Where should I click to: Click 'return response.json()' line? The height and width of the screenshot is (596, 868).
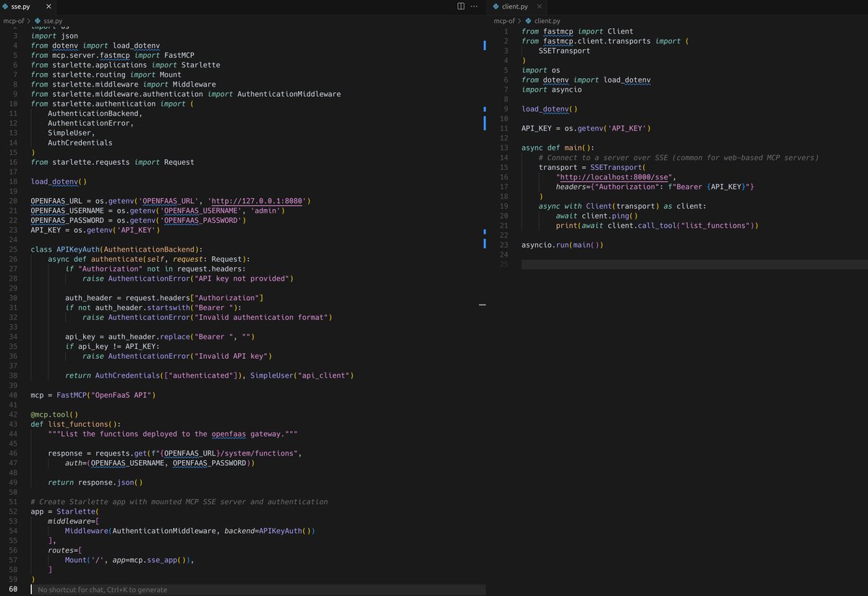pyautogui.click(x=95, y=482)
